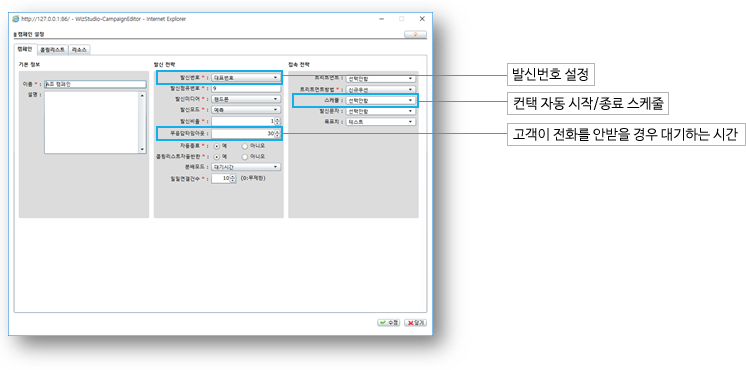This screenshot has width=746, height=370.
Task: Select 예 for 콜링리스트자동반환
Action: (217, 156)
